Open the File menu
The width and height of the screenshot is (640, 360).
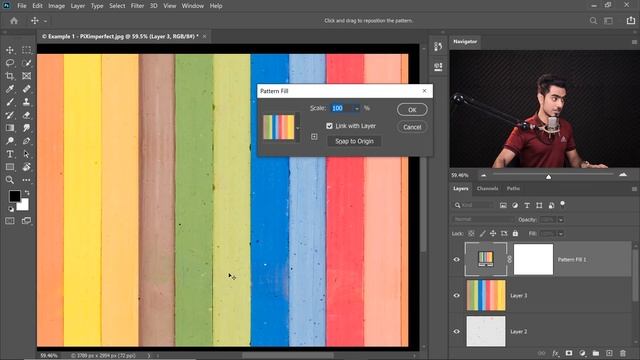point(22,6)
